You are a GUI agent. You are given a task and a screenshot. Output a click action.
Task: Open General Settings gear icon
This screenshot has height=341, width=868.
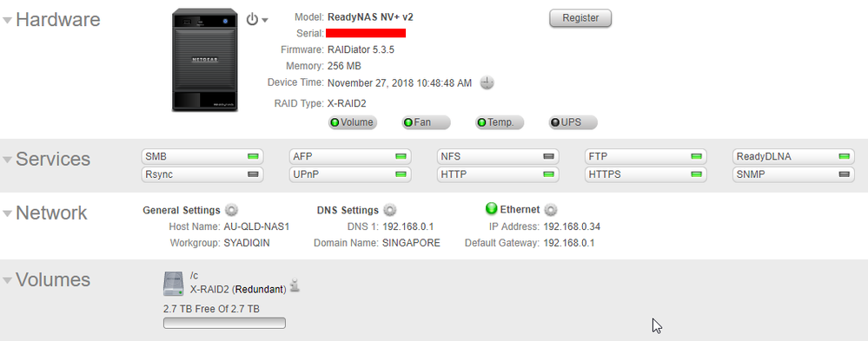click(x=231, y=210)
